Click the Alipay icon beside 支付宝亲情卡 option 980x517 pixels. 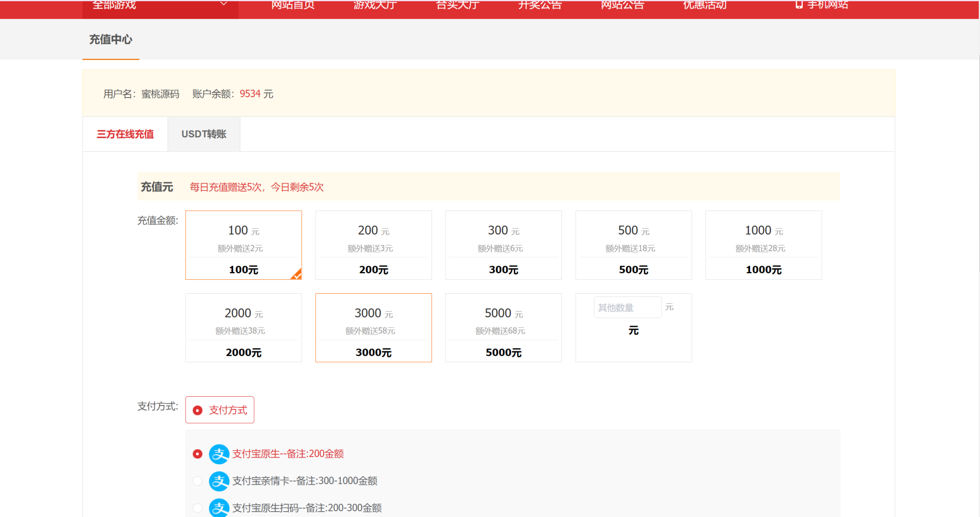[x=219, y=481]
